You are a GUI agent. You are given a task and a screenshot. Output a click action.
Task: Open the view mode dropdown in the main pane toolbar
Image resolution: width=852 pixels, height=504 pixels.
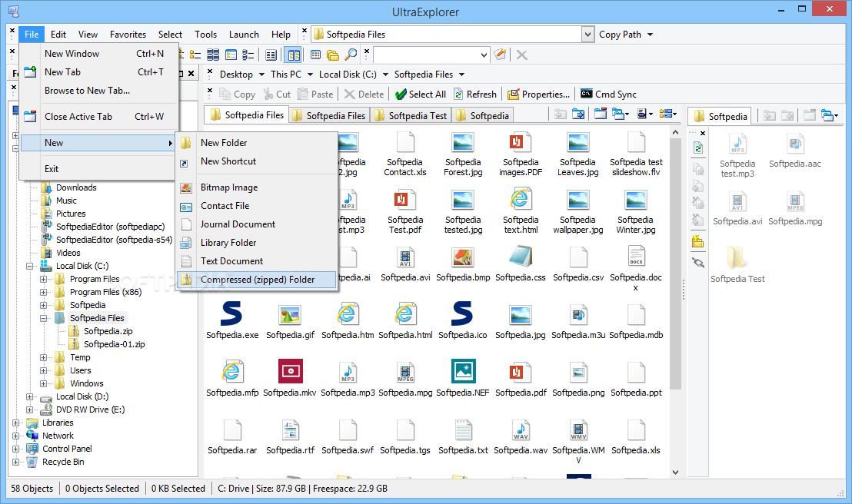click(x=667, y=114)
